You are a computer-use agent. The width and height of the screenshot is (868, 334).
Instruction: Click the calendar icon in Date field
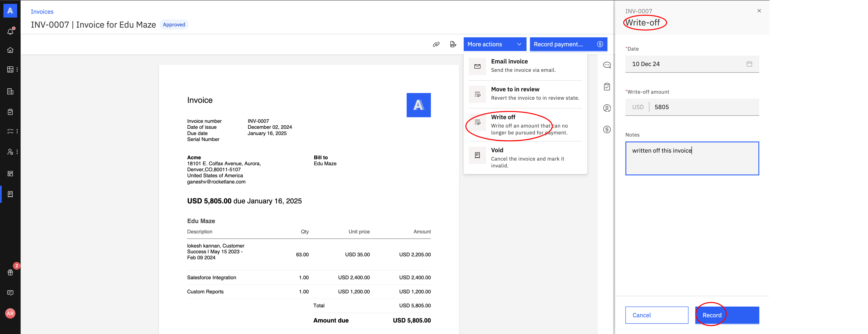point(749,64)
